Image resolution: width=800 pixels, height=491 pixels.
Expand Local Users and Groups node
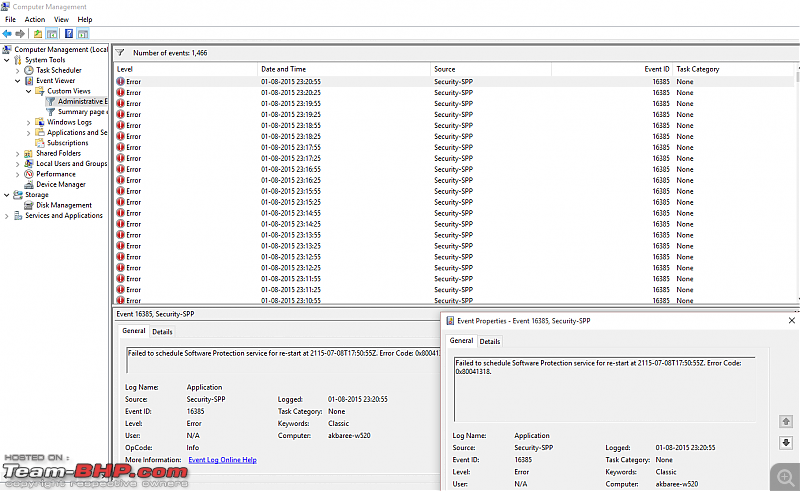18,164
